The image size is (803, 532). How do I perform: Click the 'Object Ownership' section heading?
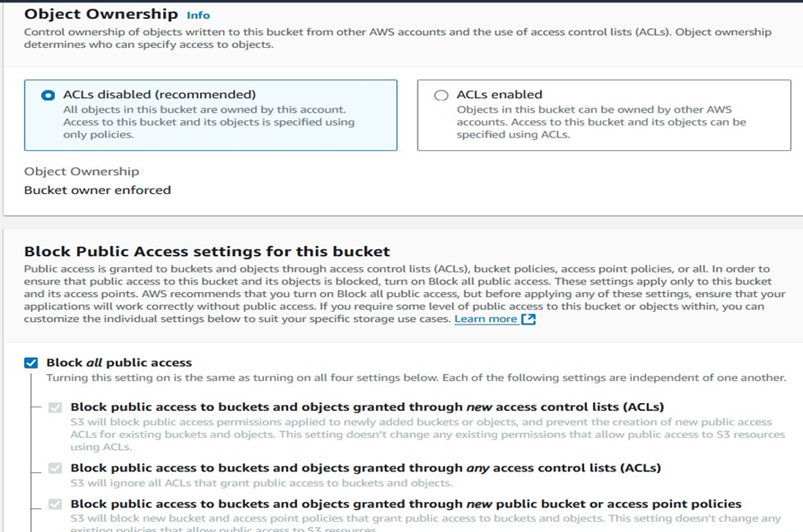(101, 15)
